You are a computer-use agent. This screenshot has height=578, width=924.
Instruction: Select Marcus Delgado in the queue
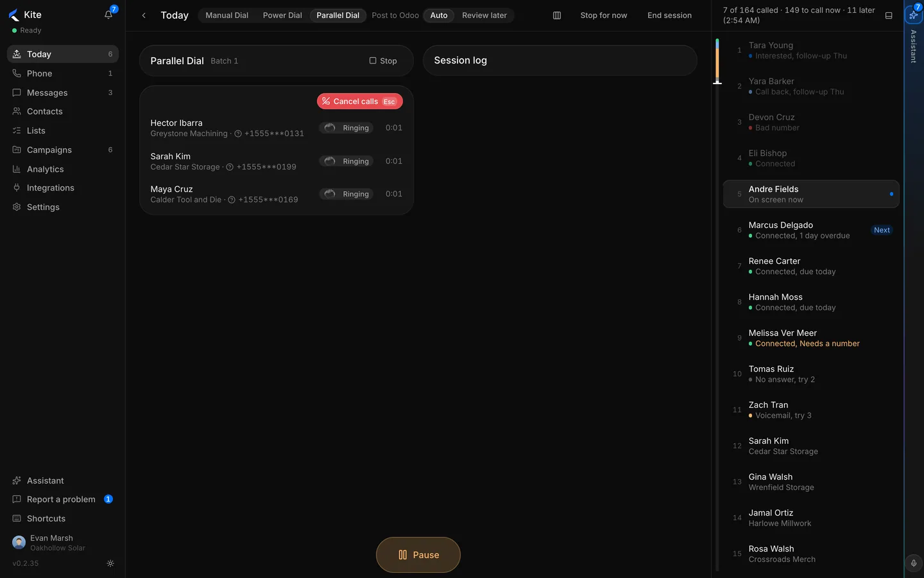click(x=811, y=230)
